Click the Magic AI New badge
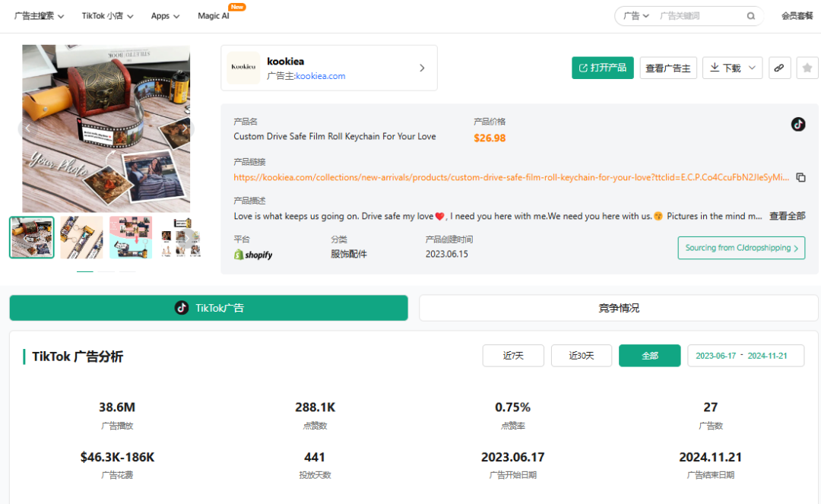This screenshot has width=821, height=504. tap(237, 7)
